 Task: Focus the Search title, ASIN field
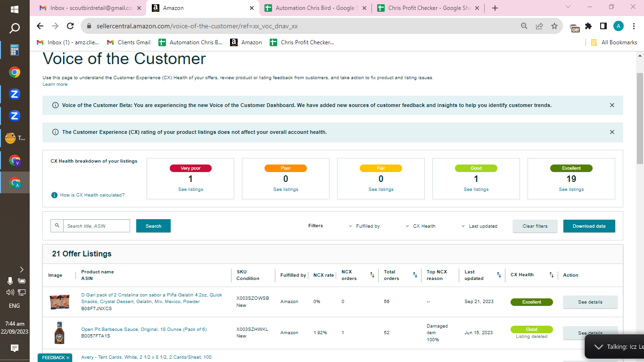pyautogui.click(x=97, y=226)
